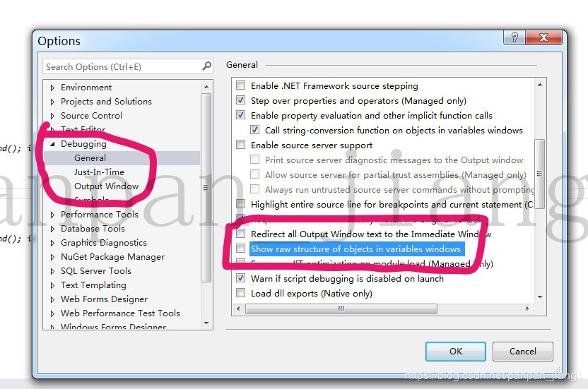Check Show raw structure of objects
Image resolution: width=588 pixels, height=389 pixels.
[241, 249]
